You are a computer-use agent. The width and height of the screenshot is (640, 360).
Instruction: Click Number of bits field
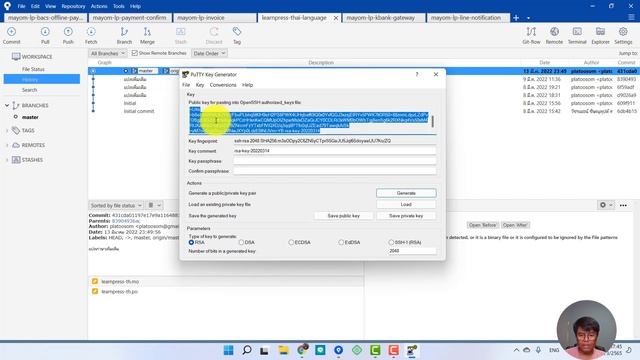(x=412, y=251)
